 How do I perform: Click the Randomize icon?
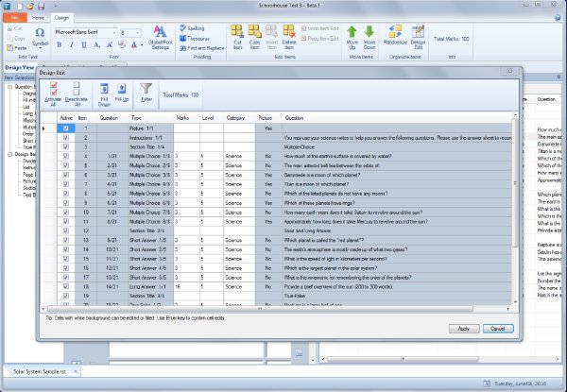click(x=395, y=31)
